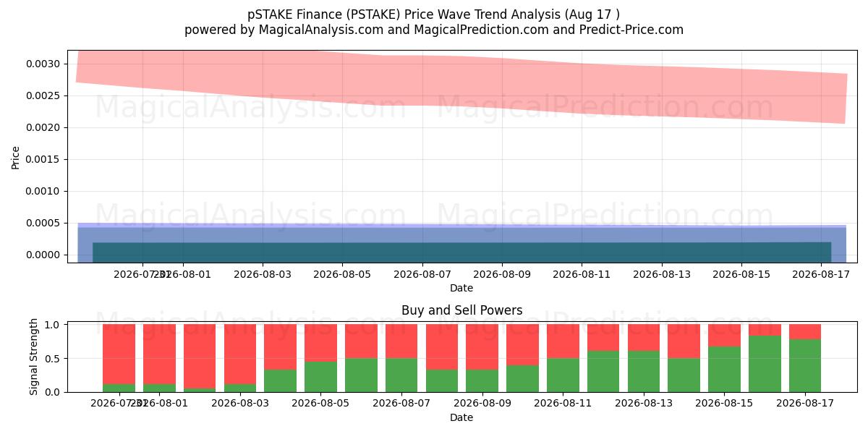This screenshot has height=434, width=868.
Task: Click 2026-08-11 date tick under price chart
Action: pos(582,274)
